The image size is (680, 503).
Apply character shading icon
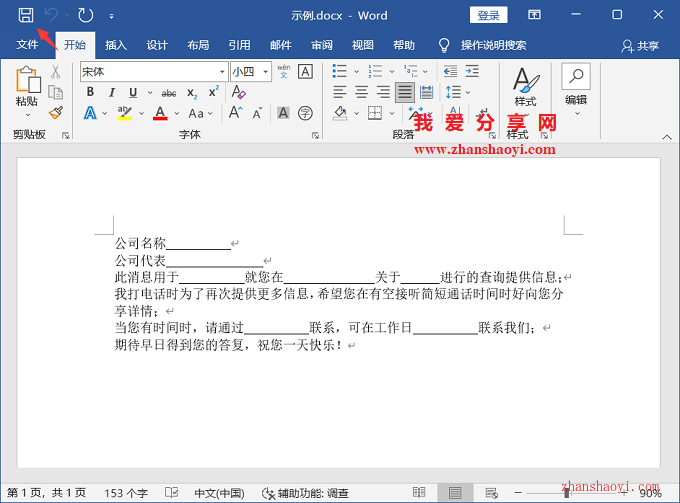point(283,113)
